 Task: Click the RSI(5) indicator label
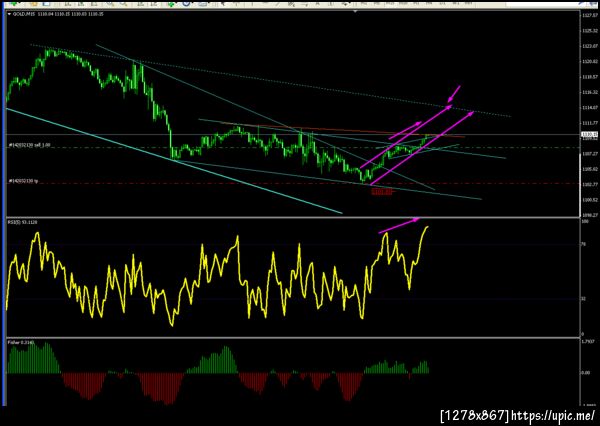[x=22, y=222]
